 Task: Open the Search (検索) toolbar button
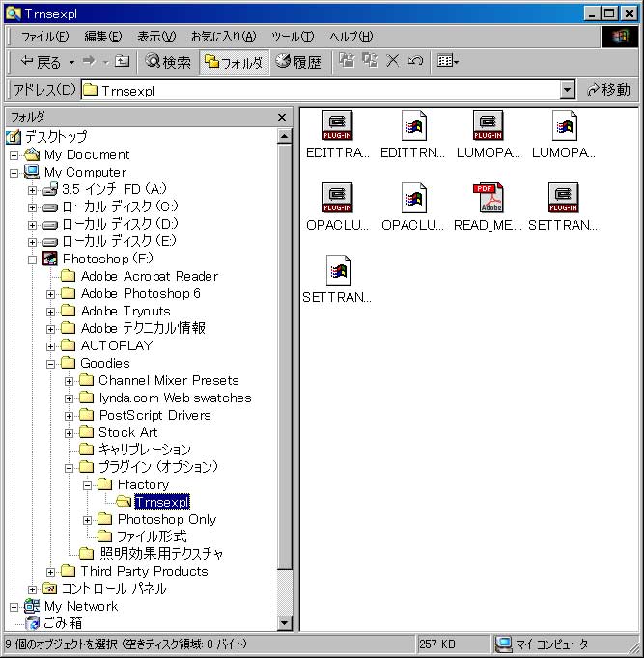(x=167, y=62)
